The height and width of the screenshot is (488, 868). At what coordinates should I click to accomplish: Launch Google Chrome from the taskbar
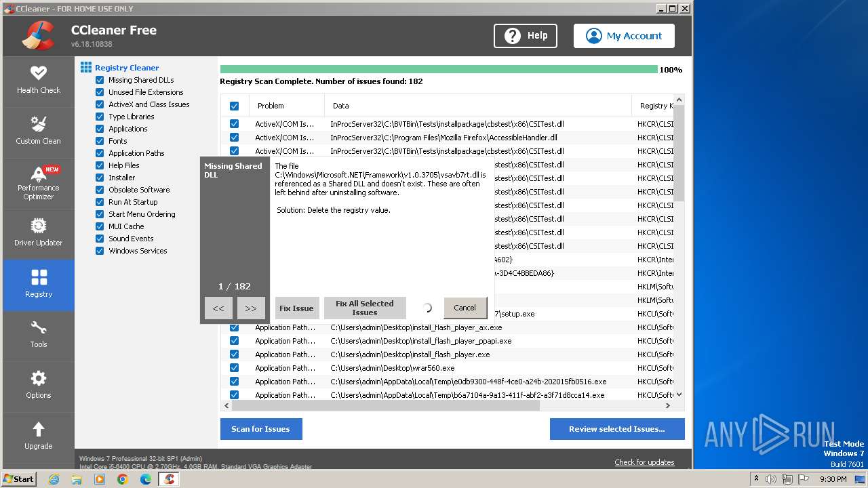[x=123, y=479]
